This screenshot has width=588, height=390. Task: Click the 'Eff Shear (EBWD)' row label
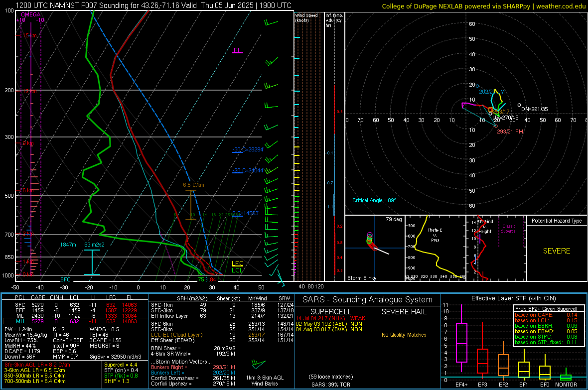(x=173, y=340)
